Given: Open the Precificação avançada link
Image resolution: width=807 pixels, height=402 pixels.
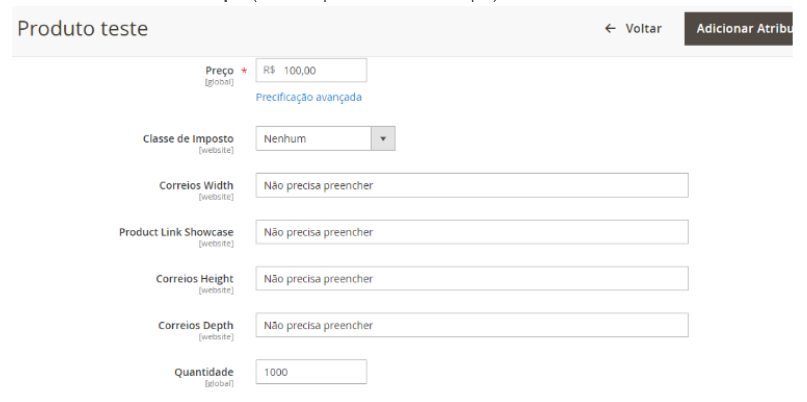Looking at the screenshot, I should pyautogui.click(x=308, y=97).
